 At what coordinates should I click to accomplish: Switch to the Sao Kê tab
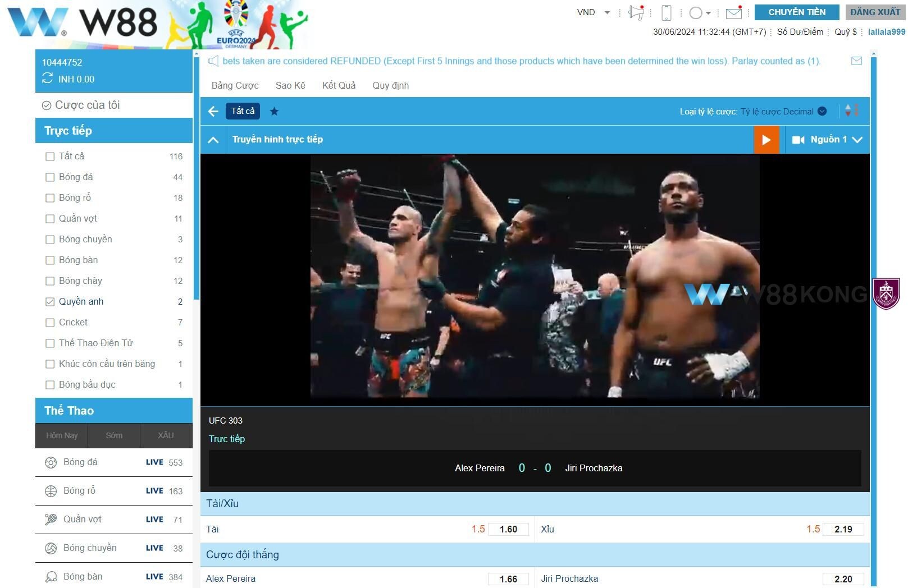[x=290, y=85]
